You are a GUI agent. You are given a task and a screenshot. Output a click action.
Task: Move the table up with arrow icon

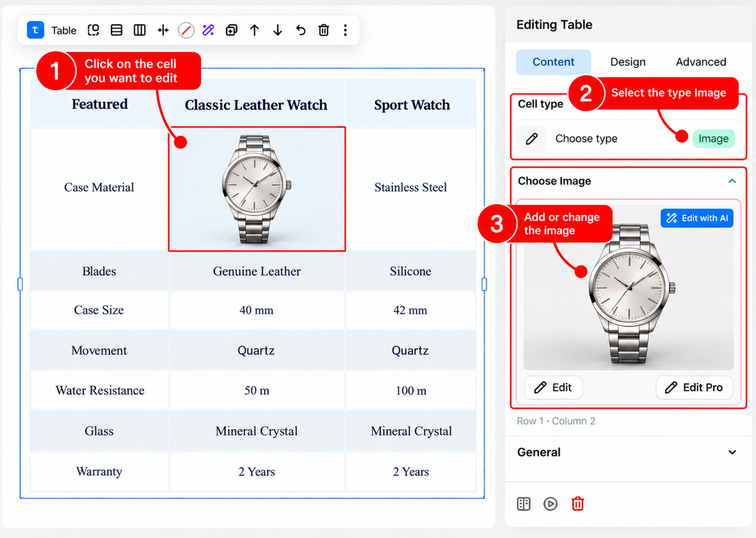click(255, 30)
